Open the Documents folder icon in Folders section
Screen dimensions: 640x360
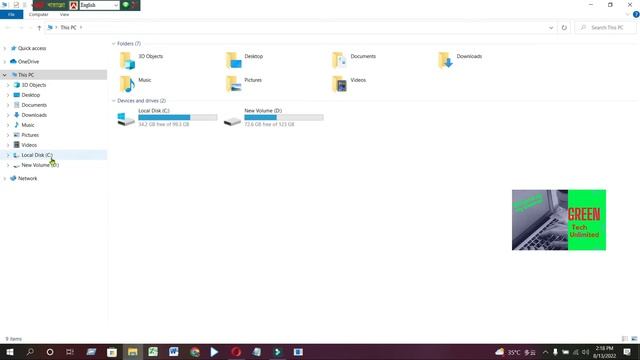[x=339, y=61]
